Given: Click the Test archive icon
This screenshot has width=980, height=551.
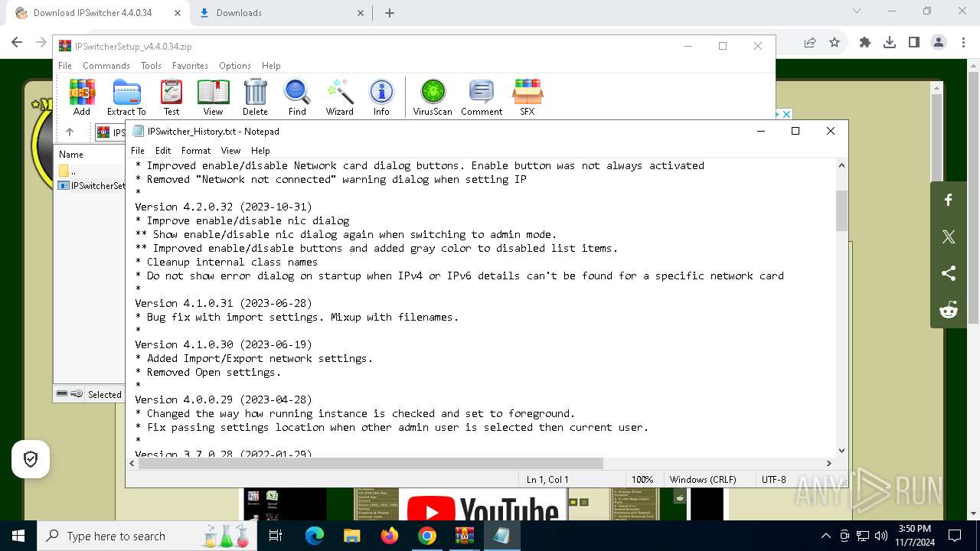Looking at the screenshot, I should click(171, 97).
